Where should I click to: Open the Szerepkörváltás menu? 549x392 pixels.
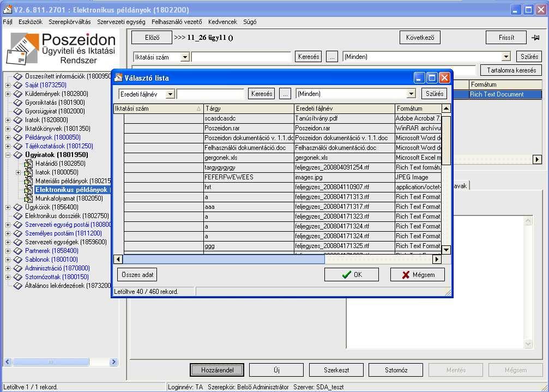70,22
